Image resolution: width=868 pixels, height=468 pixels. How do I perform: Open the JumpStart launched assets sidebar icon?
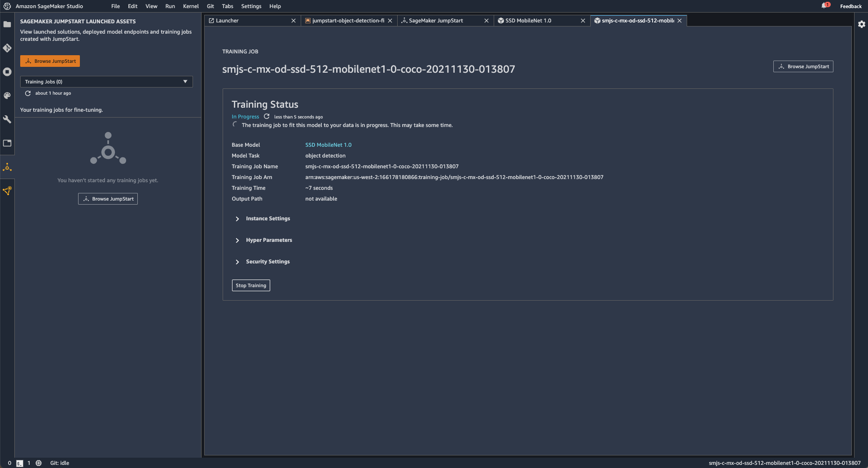coord(7,167)
